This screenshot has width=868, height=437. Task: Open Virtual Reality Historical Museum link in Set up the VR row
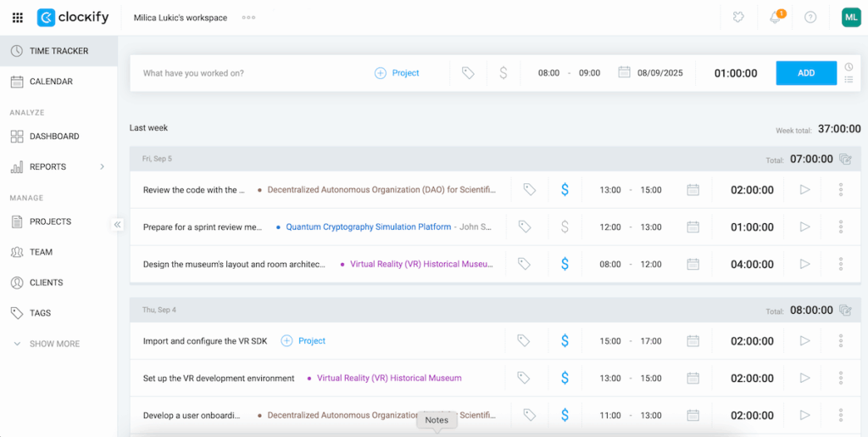[x=389, y=378]
